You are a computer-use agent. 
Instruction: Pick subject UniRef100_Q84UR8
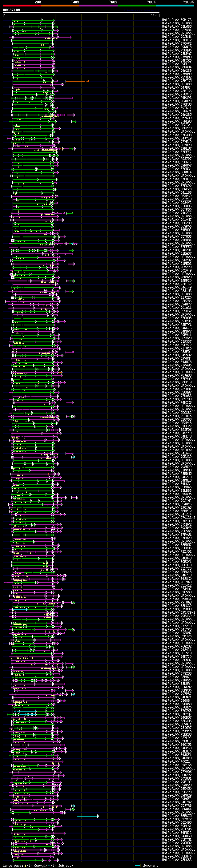[177, 101]
